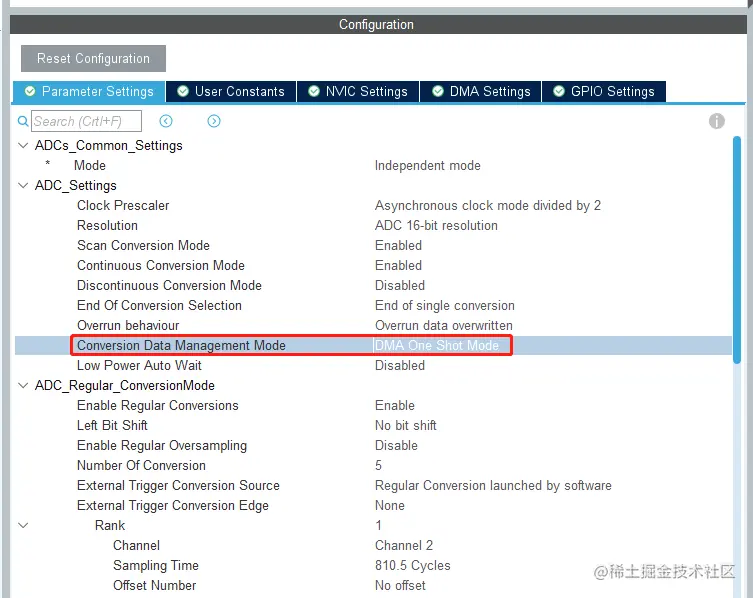Collapse ADC_Settings group

[x=23, y=185]
